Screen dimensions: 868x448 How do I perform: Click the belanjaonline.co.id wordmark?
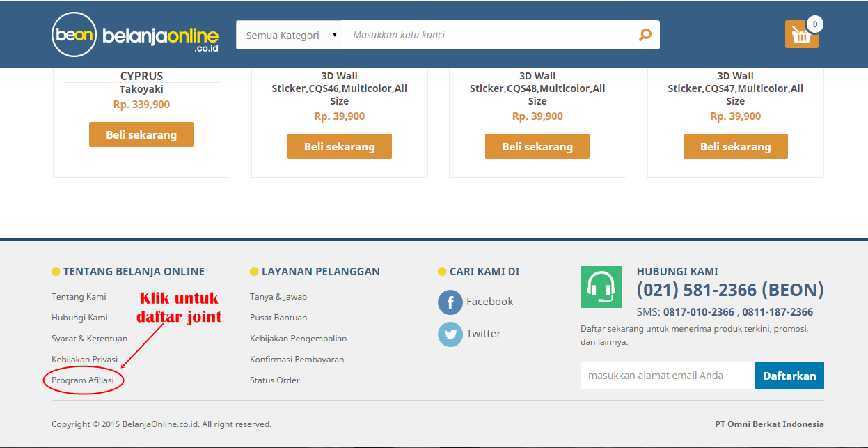[x=159, y=34]
